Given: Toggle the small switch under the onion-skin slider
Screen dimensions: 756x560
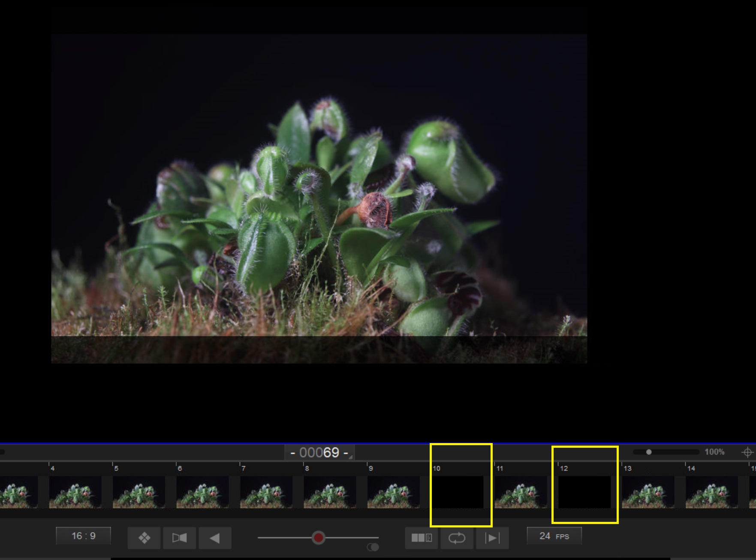Looking at the screenshot, I should pyautogui.click(x=373, y=547).
